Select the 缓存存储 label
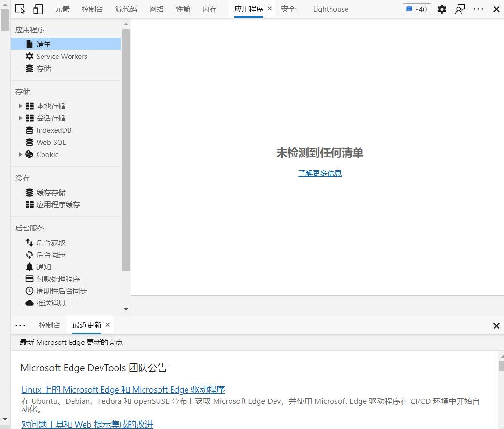Viewport: 504px width, 429px height. point(51,192)
